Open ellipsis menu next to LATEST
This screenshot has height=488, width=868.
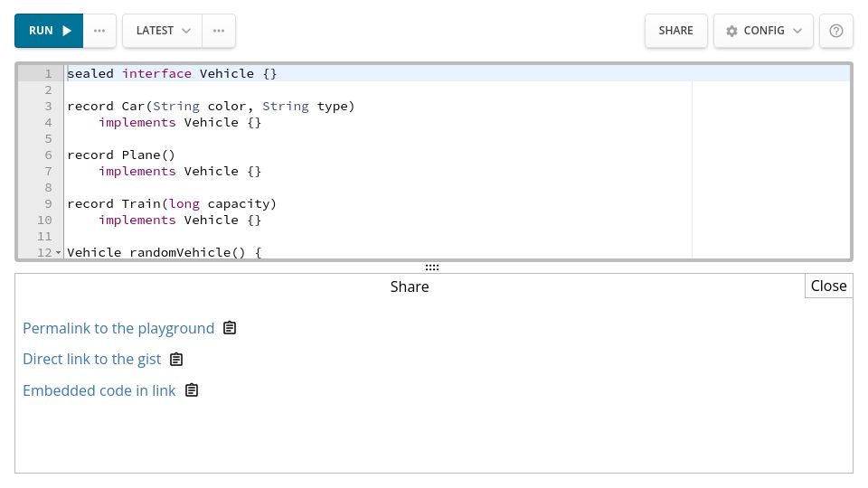click(x=219, y=31)
